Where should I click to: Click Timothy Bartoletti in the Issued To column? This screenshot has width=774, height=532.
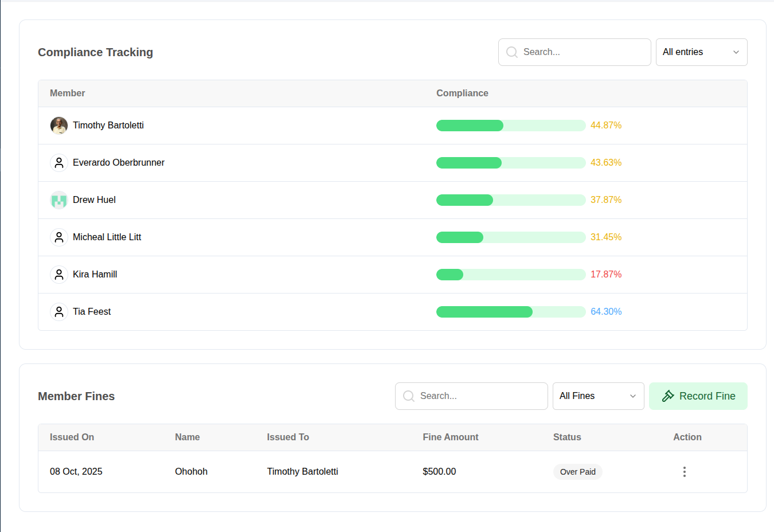(302, 472)
